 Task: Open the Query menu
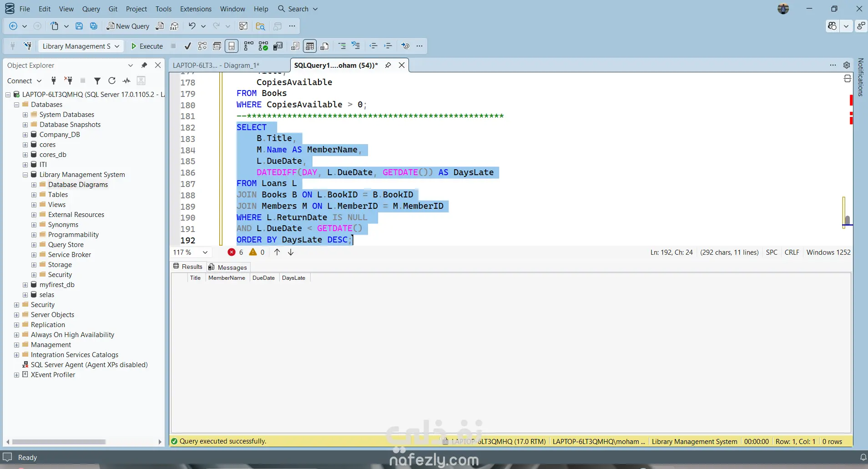tap(91, 9)
